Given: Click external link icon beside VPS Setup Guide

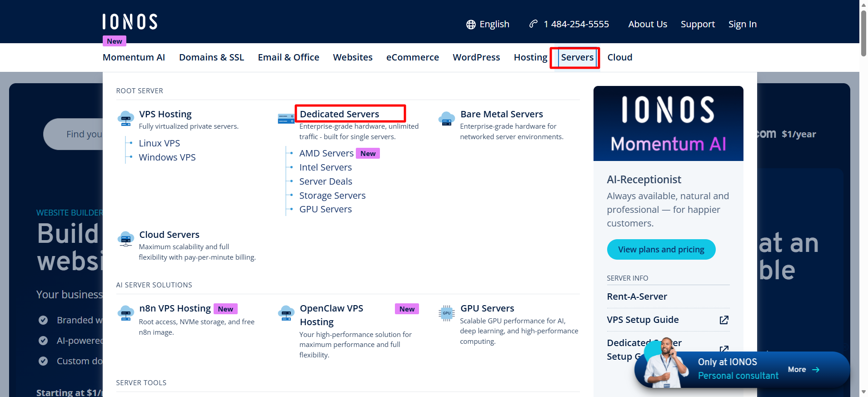Looking at the screenshot, I should tap(724, 320).
